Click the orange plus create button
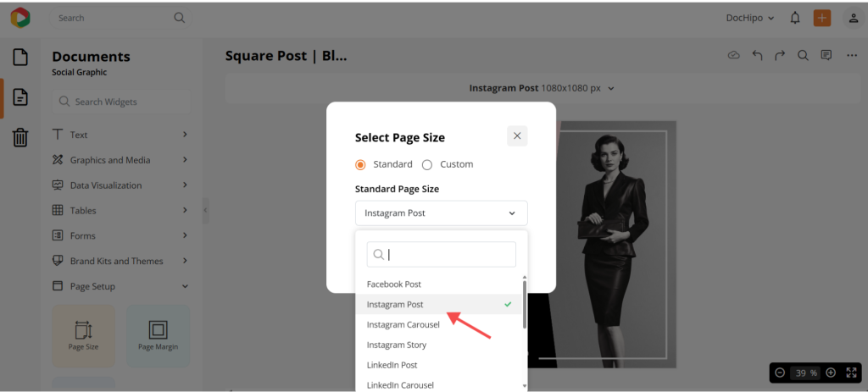This screenshot has height=392, width=868. [x=822, y=18]
